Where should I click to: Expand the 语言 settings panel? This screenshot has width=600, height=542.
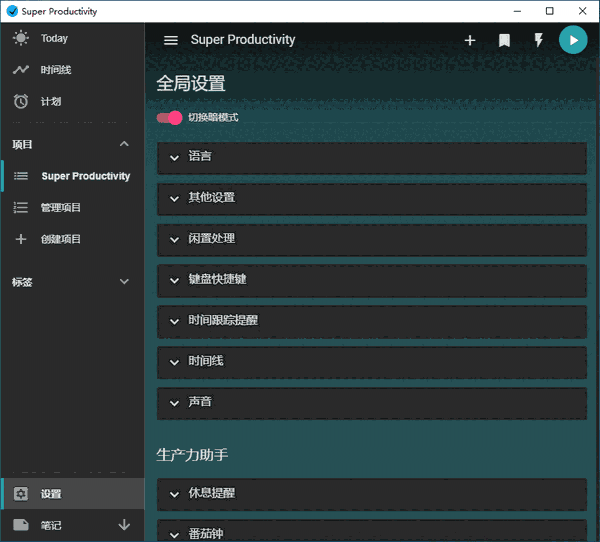pyautogui.click(x=372, y=158)
